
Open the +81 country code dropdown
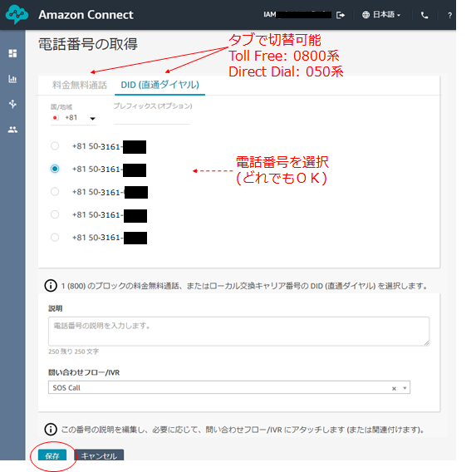point(73,118)
